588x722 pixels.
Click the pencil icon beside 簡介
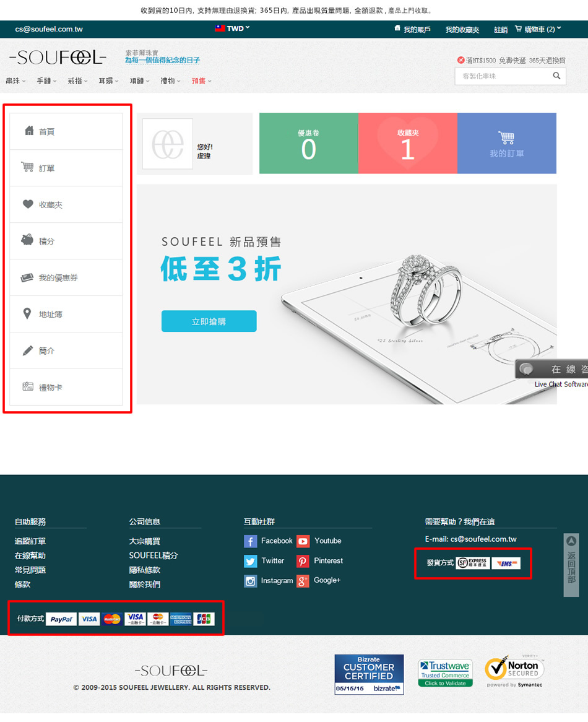(x=28, y=350)
